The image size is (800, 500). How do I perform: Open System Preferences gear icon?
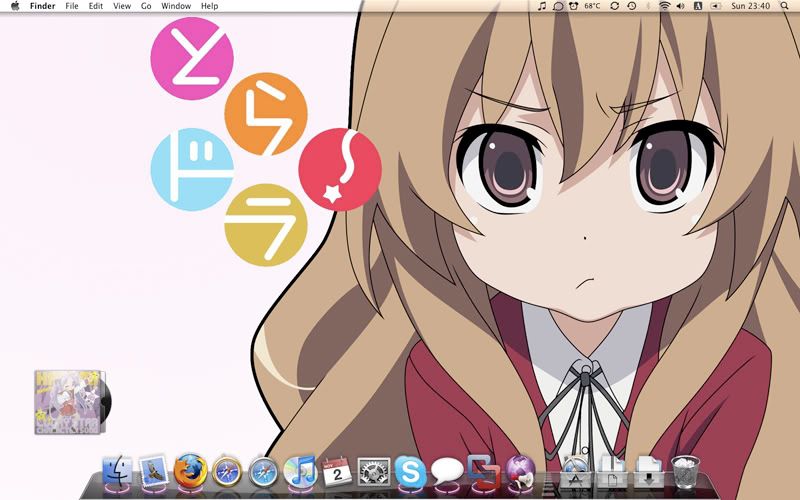click(x=374, y=471)
